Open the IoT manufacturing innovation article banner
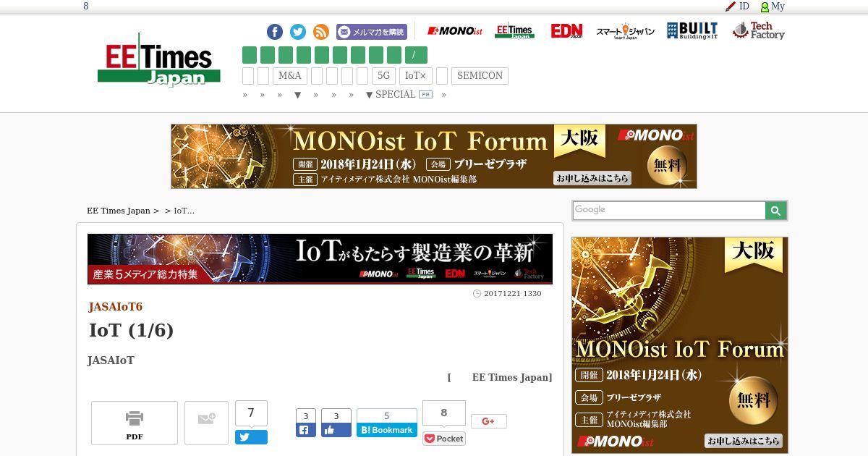The height and width of the screenshot is (456, 868). tap(320, 258)
